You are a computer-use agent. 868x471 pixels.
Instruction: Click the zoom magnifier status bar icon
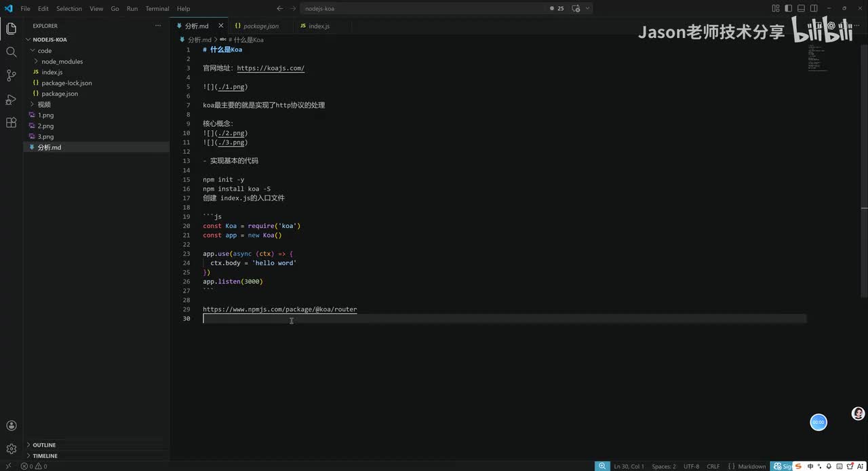pyautogui.click(x=602, y=466)
